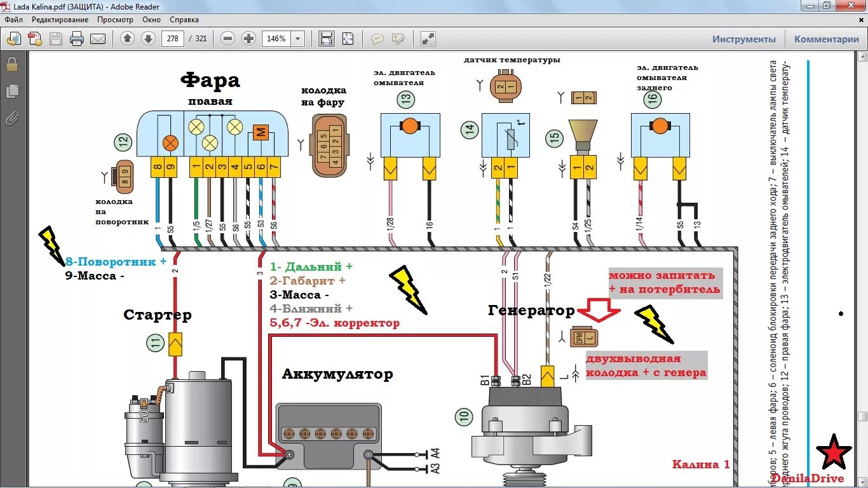Click the Create PDF online icon

pos(35,39)
